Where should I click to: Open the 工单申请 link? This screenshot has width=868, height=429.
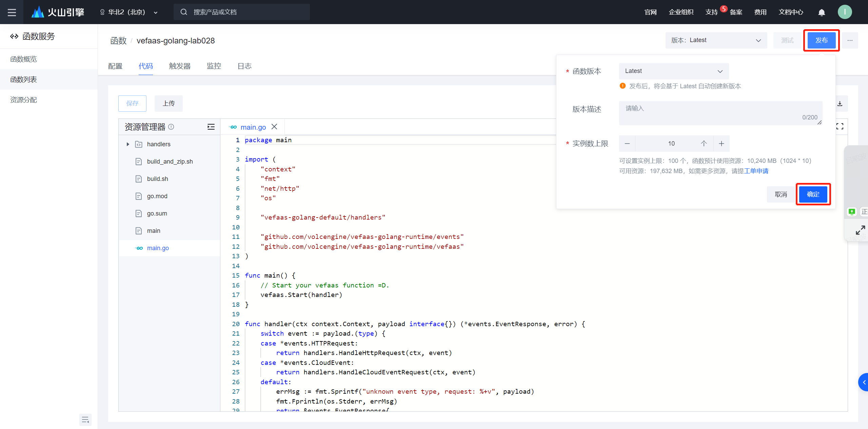pos(756,171)
